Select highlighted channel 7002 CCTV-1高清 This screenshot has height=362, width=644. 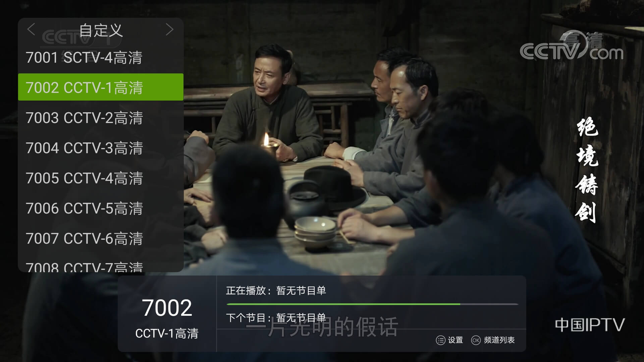click(101, 87)
